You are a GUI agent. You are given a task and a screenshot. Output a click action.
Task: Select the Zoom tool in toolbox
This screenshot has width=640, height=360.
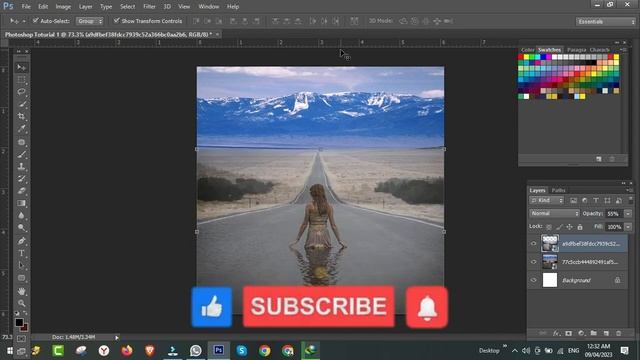click(x=22, y=303)
